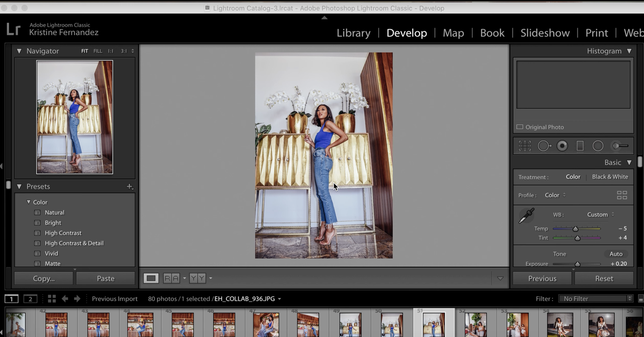
Task: Switch to Grid view in filmstrip bar
Action: pos(51,299)
